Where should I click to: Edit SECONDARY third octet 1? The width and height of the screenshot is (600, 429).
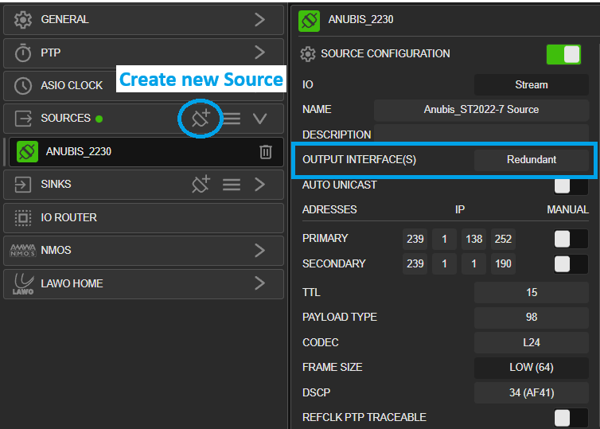point(474,264)
